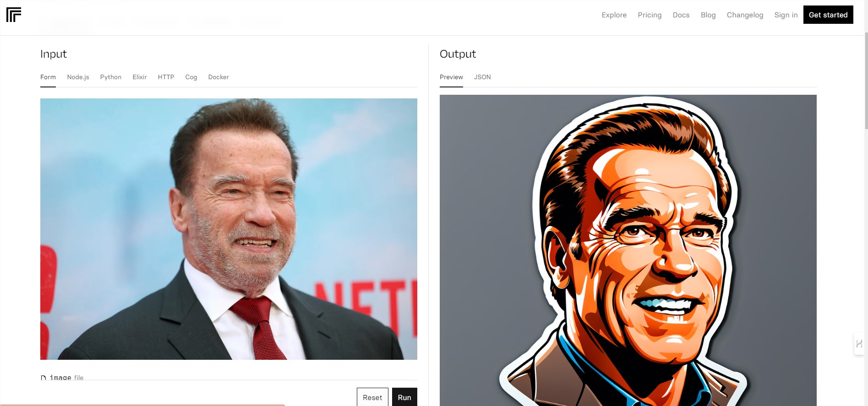Open the Docs link
The width and height of the screenshot is (868, 406).
(681, 15)
